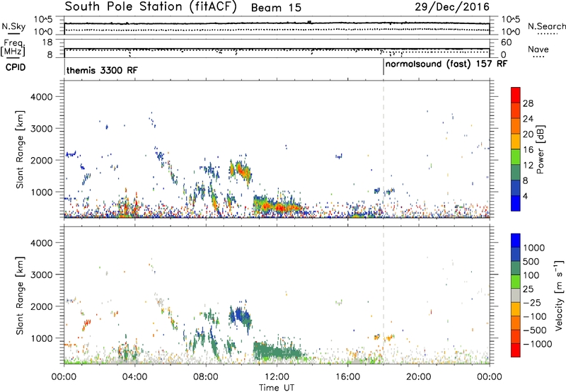This screenshot has width=566, height=392.
Task: Click the '-25' Velocity colorbar label
Action: 531,303
